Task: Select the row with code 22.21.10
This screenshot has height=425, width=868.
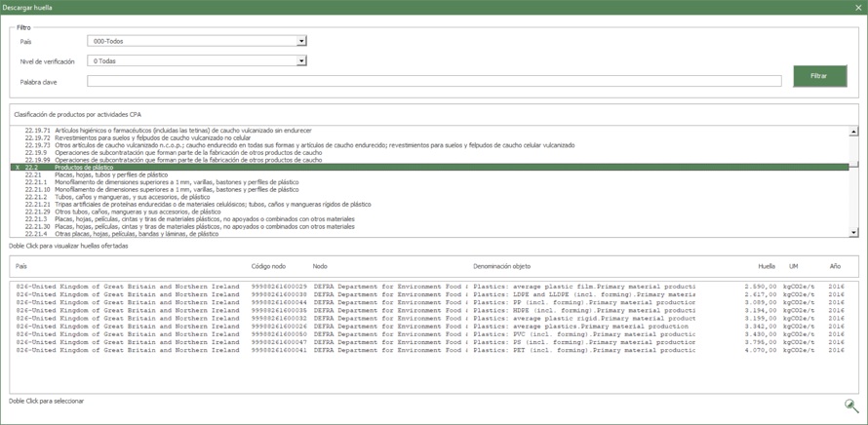Action: coord(429,189)
